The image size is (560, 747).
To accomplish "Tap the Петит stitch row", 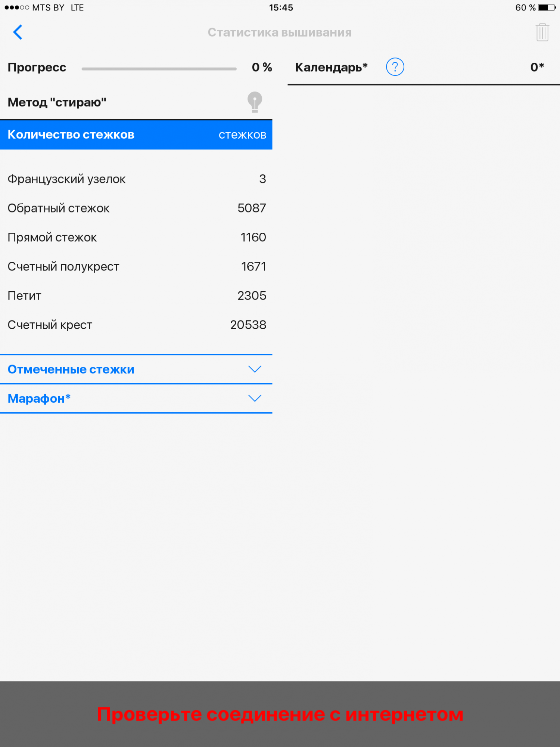I will tap(136, 295).
